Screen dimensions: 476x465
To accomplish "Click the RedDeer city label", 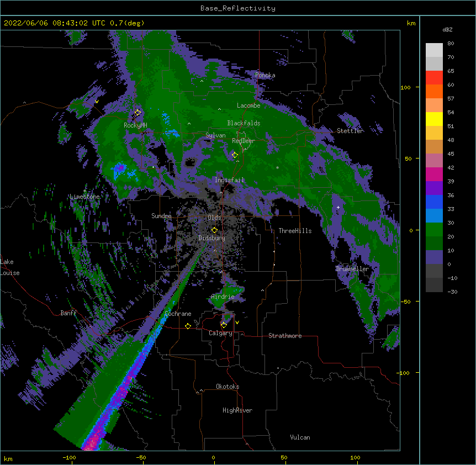I will coord(244,141).
